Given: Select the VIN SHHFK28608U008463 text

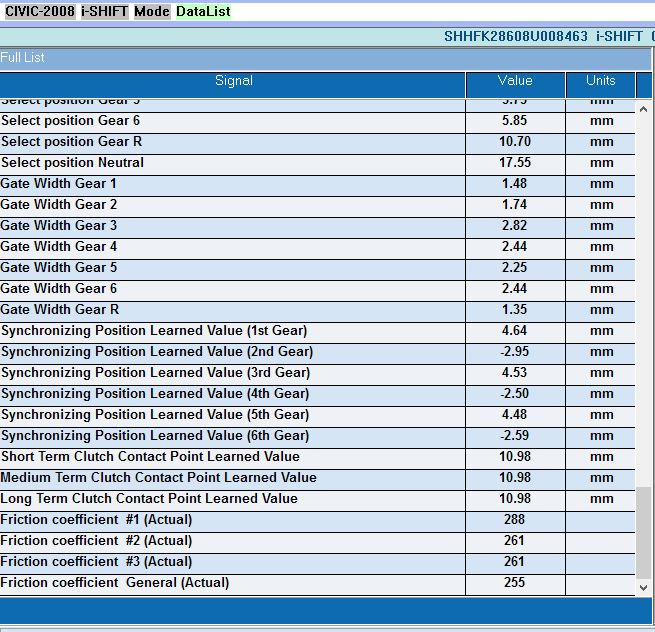Looking at the screenshot, I should (x=515, y=37).
